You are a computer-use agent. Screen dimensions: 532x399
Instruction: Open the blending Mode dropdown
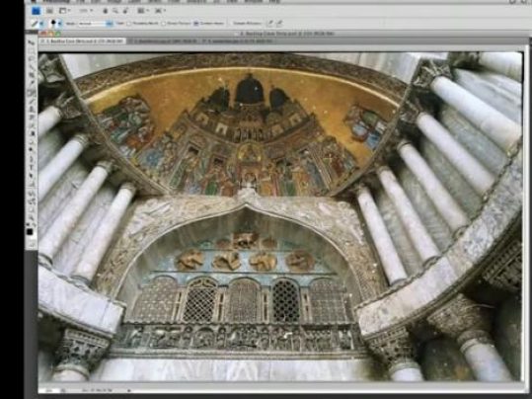[96, 24]
